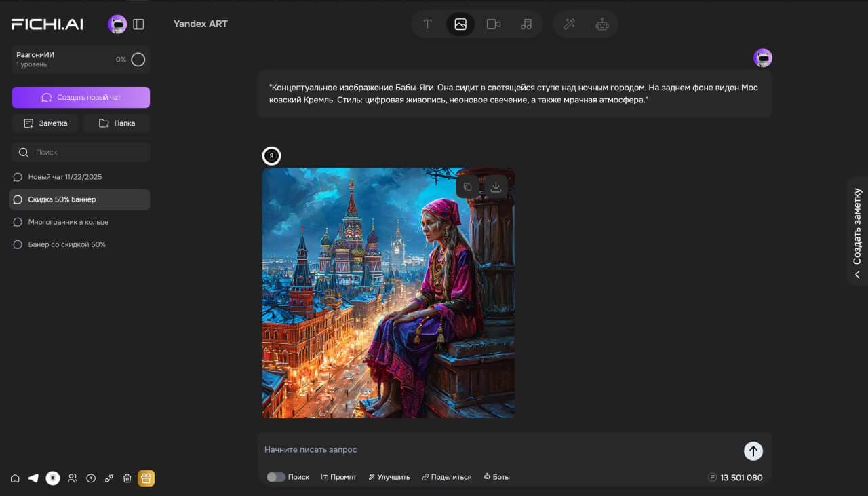Collapse the left sidebar panel
The height and width of the screenshot is (496, 868).
click(138, 24)
